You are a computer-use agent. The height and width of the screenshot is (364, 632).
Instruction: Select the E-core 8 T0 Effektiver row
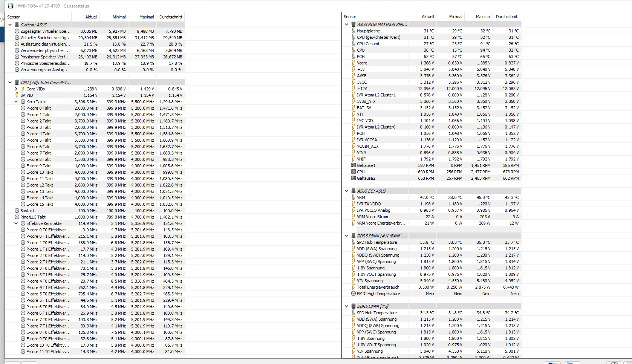click(95, 332)
